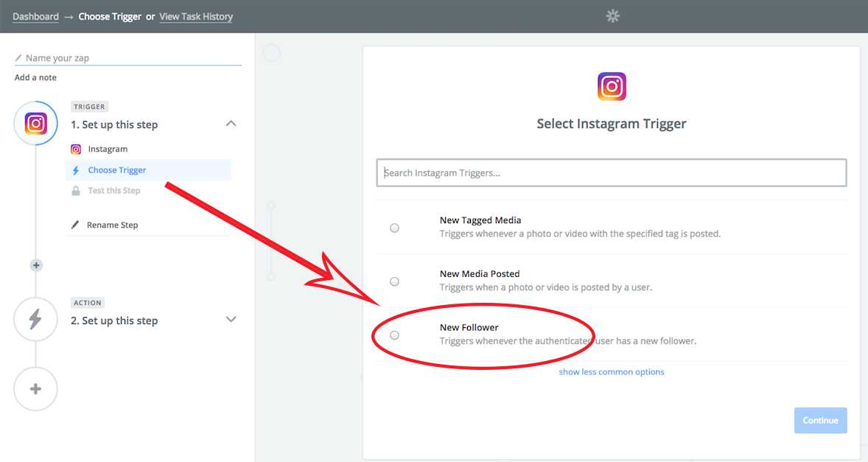Click the Zapier asterisk logo in header

pos(612,16)
